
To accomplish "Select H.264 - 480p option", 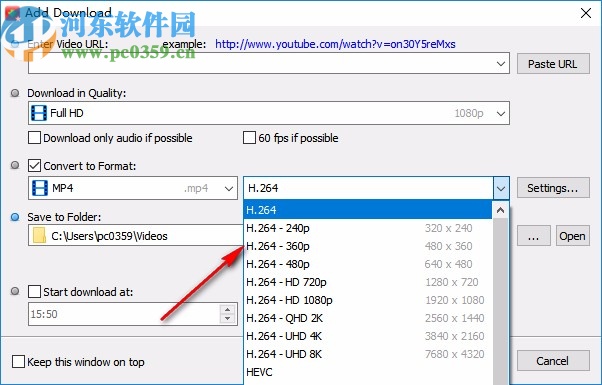I will 368,264.
